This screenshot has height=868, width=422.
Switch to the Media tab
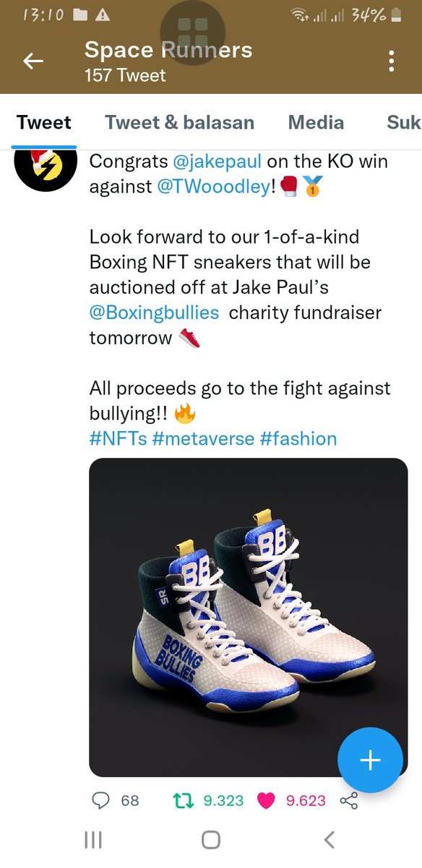316,122
